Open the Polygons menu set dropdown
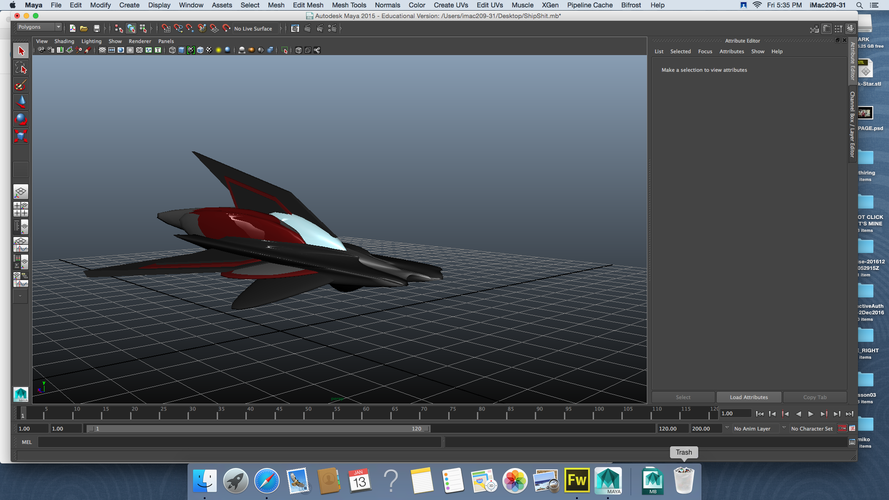The height and width of the screenshot is (500, 889). (x=39, y=27)
